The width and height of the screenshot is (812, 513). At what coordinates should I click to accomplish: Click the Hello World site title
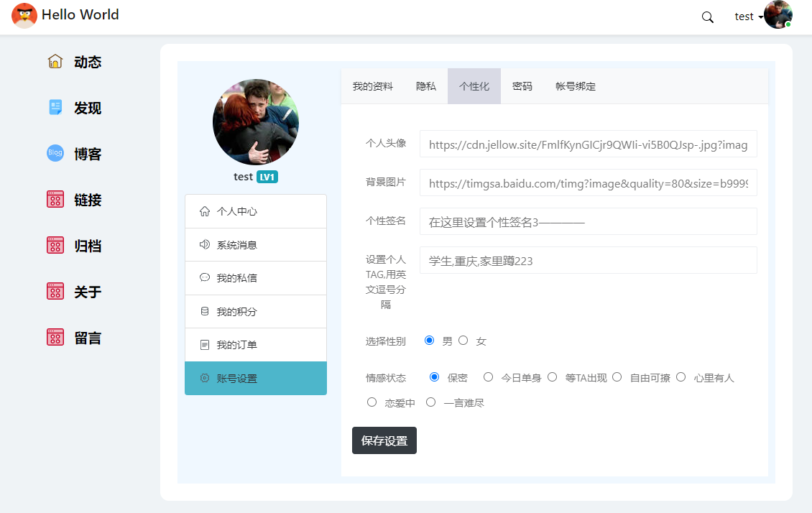pos(80,14)
